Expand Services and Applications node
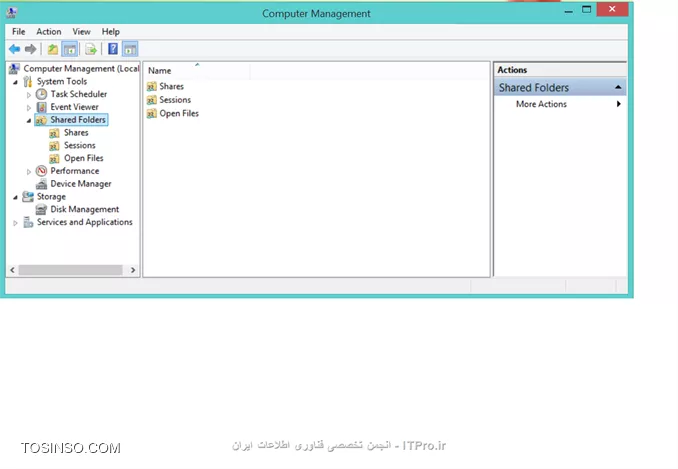678x469 pixels. point(15,223)
